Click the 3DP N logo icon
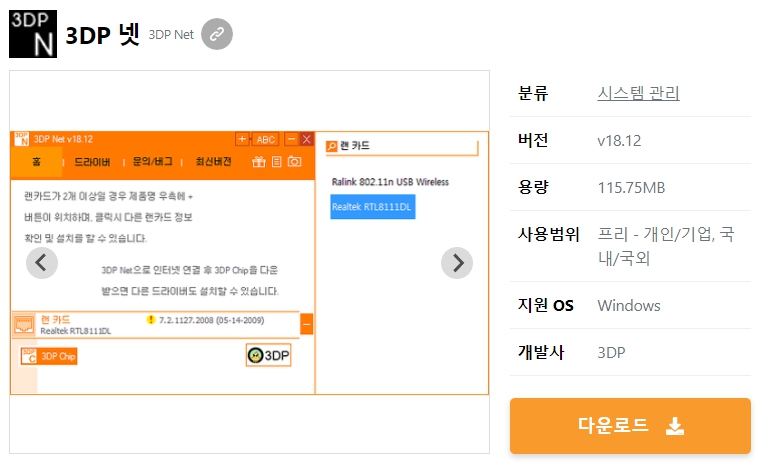 (33, 34)
